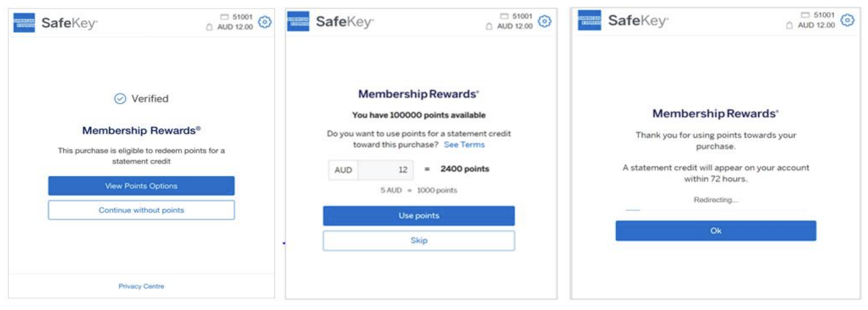Image resolution: width=868 pixels, height=310 pixels.
Task: Click the settings gear on the Verified screen
Action: coord(265,22)
